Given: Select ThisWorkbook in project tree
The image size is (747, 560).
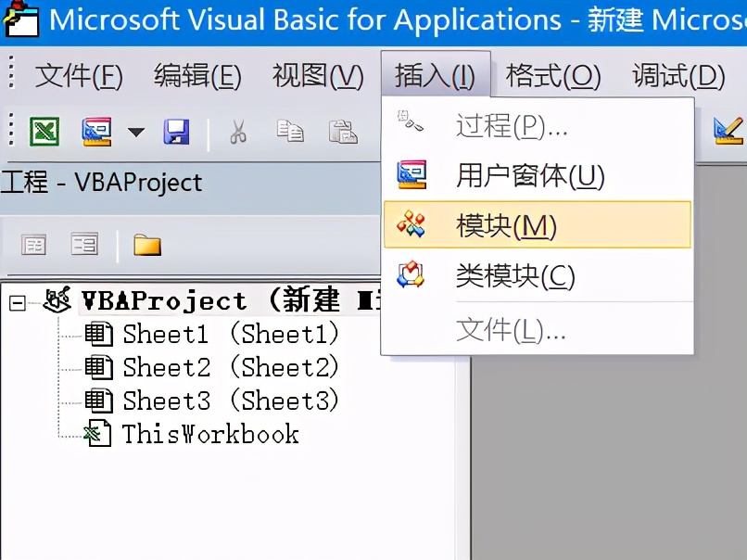Looking at the screenshot, I should (210, 434).
